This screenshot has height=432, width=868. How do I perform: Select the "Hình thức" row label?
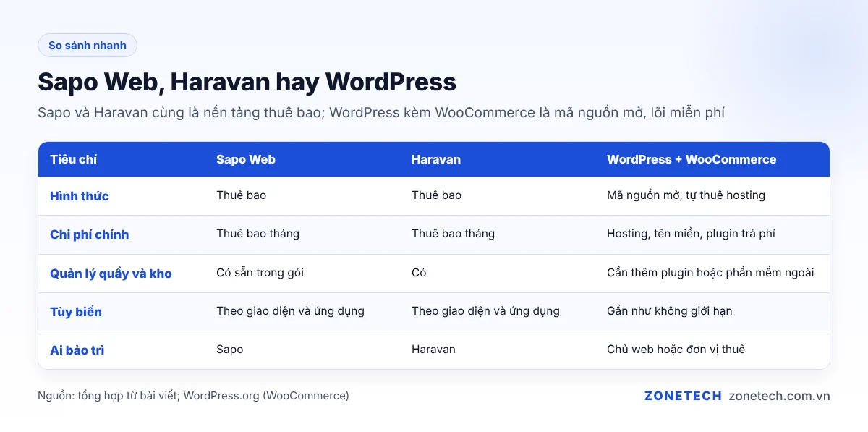tap(80, 196)
